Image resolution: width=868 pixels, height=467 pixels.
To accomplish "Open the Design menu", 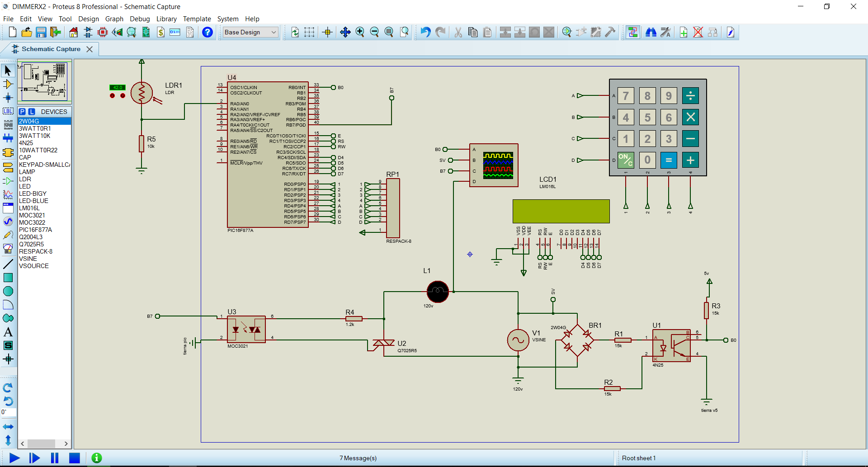I will 89,19.
